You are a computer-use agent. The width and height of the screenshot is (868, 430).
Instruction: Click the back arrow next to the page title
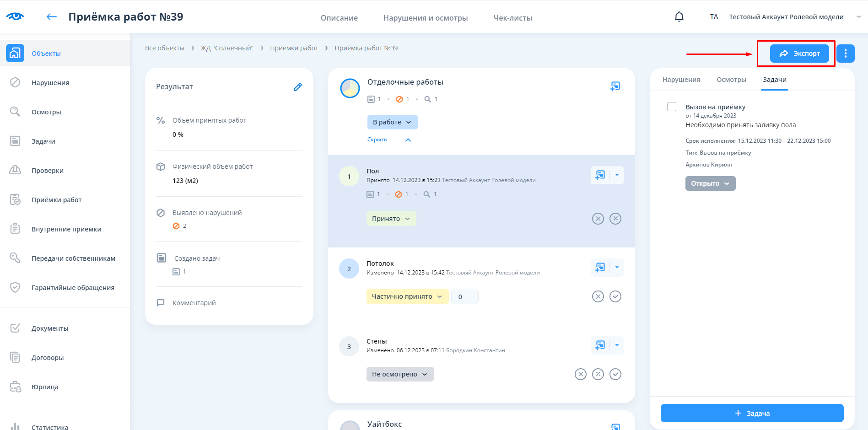[52, 17]
